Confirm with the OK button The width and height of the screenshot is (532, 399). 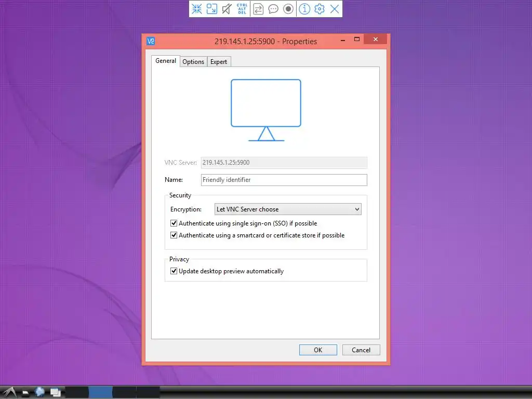tap(318, 350)
